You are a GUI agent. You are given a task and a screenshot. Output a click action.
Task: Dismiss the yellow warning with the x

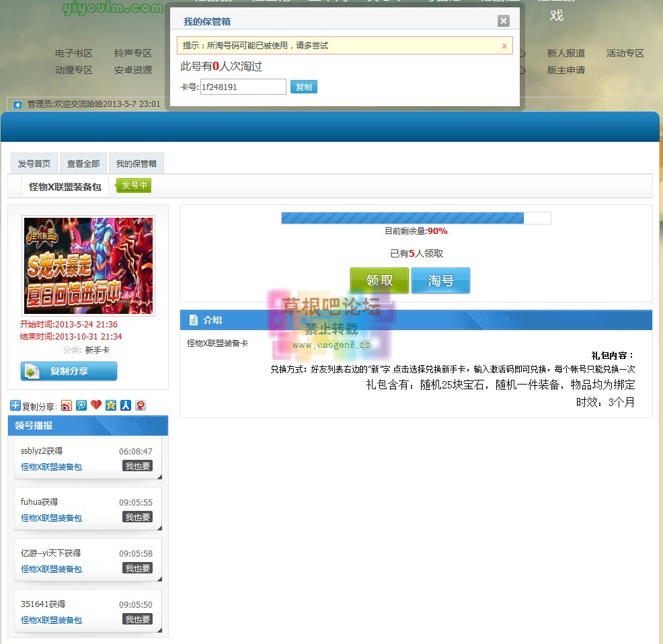504,45
